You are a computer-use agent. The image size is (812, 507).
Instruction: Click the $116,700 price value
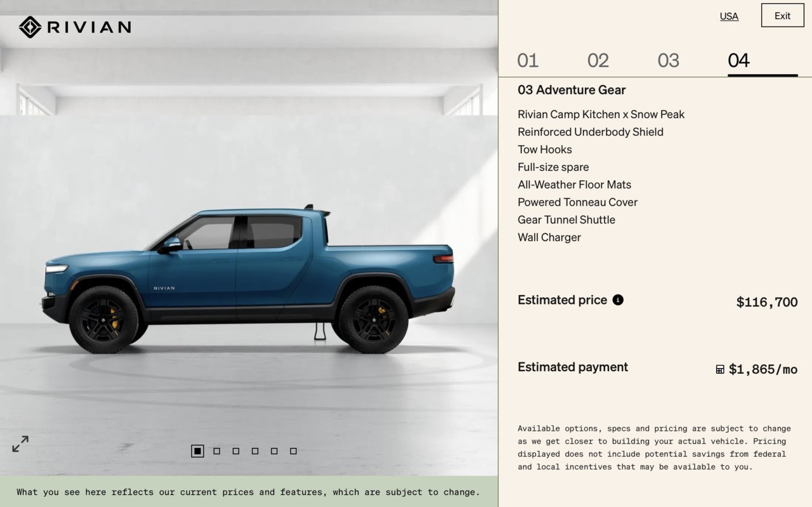click(x=767, y=302)
